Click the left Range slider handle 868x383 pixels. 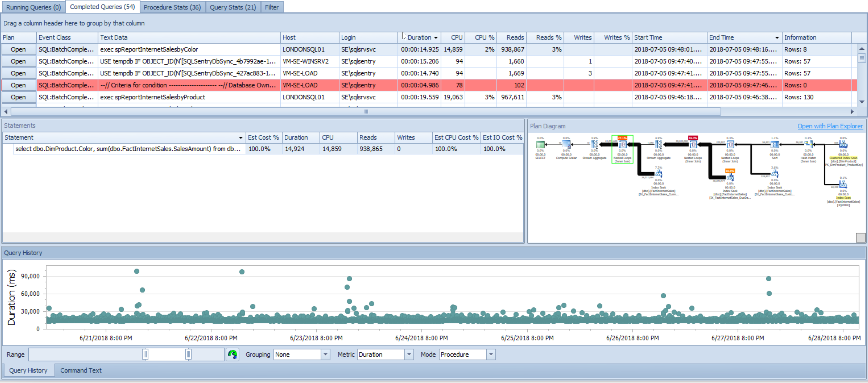tap(145, 354)
